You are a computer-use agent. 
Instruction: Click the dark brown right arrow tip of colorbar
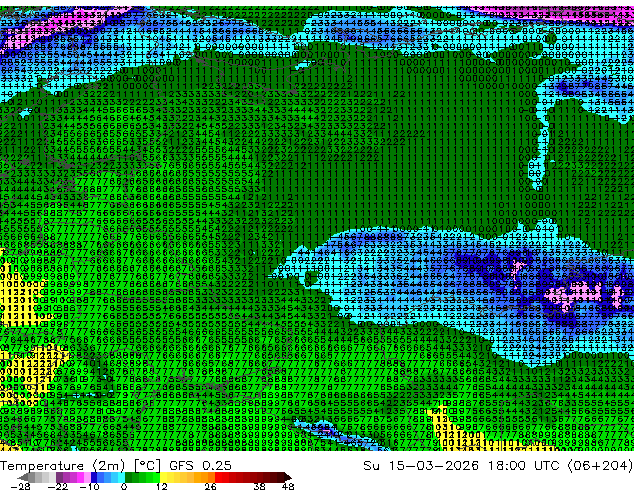tap(289, 478)
